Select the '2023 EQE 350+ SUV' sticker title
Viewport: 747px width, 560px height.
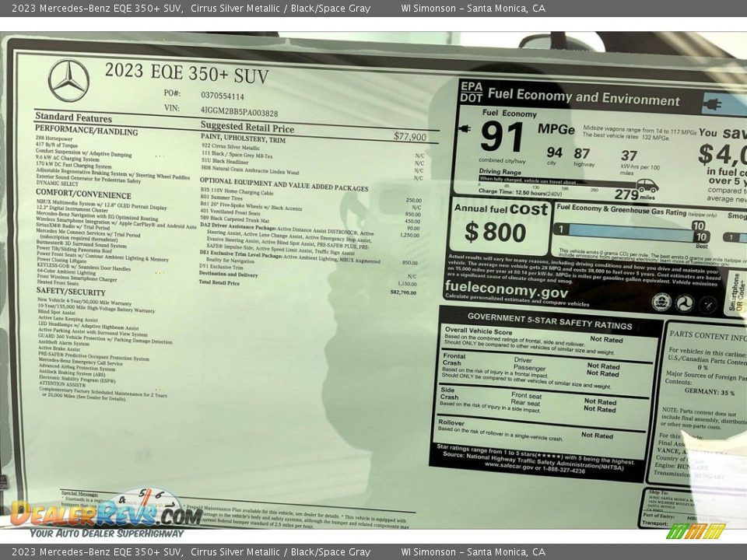[187, 72]
